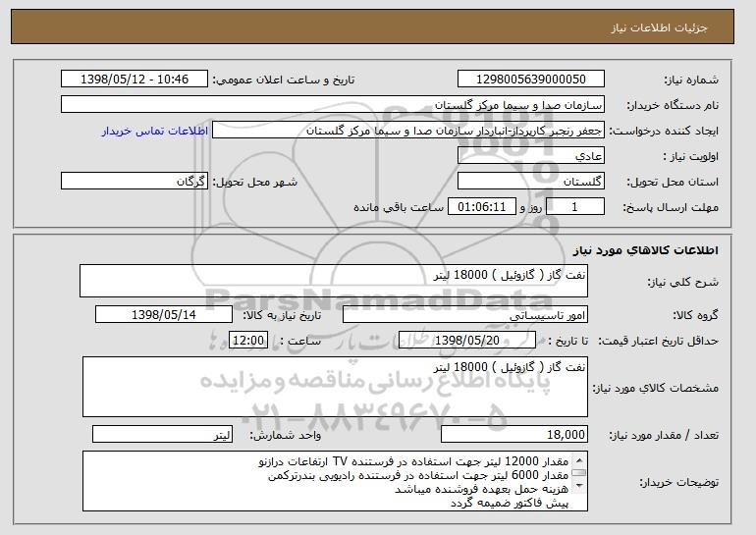The height and width of the screenshot is (535, 756).
Task: Click the time field showing 12:00
Action: point(248,341)
